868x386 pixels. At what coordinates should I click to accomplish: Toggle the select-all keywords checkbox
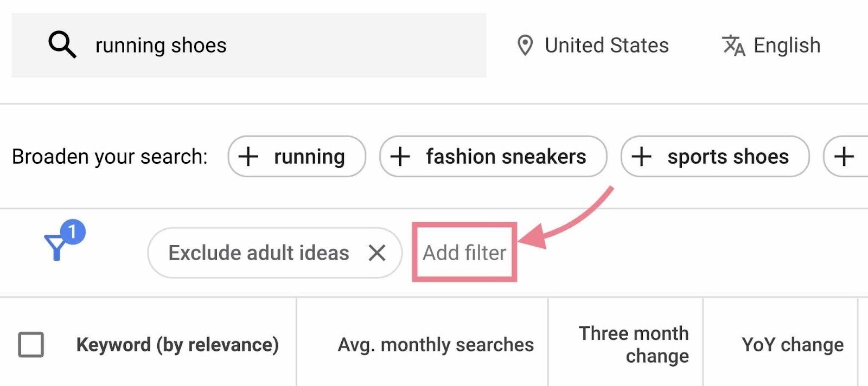point(30,344)
